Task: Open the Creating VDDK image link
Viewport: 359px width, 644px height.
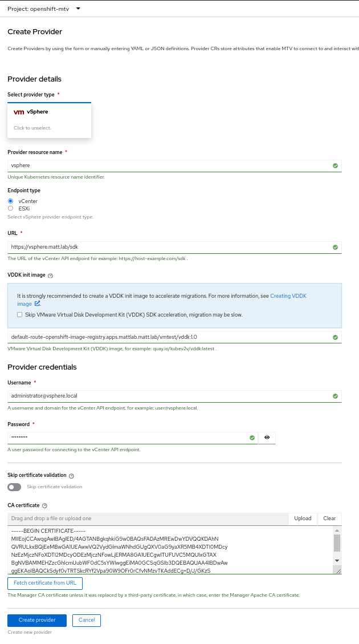Action: (x=288, y=296)
